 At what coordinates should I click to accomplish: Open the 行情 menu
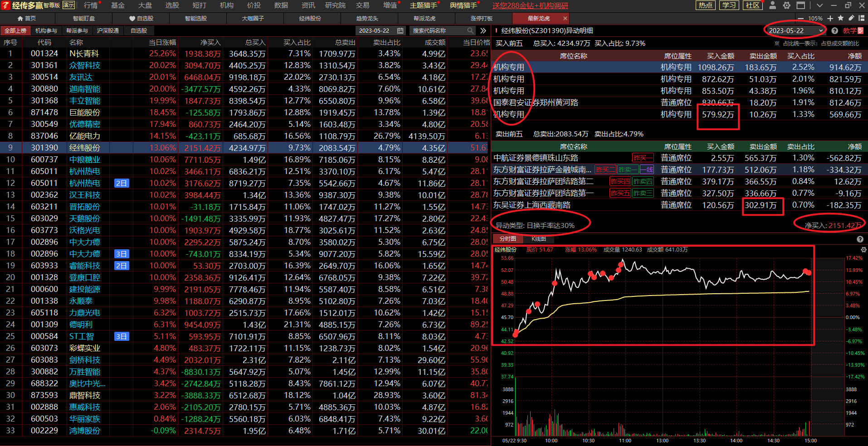tap(91, 5)
